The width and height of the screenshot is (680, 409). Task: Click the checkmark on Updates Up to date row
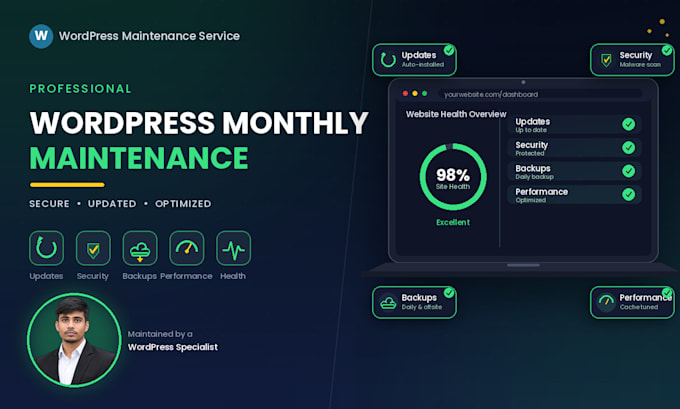[628, 124]
